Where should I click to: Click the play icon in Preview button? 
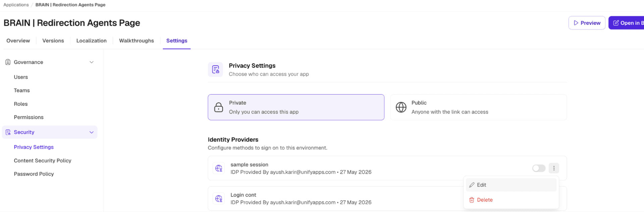click(576, 23)
